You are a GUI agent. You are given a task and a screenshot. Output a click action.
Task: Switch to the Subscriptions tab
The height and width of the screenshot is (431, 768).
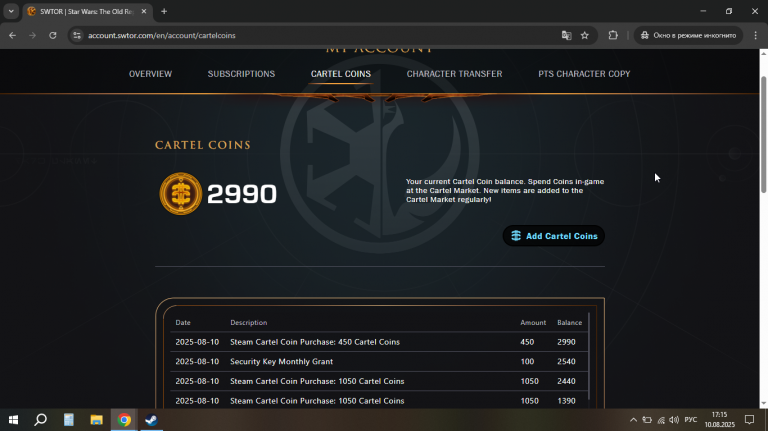click(x=241, y=74)
